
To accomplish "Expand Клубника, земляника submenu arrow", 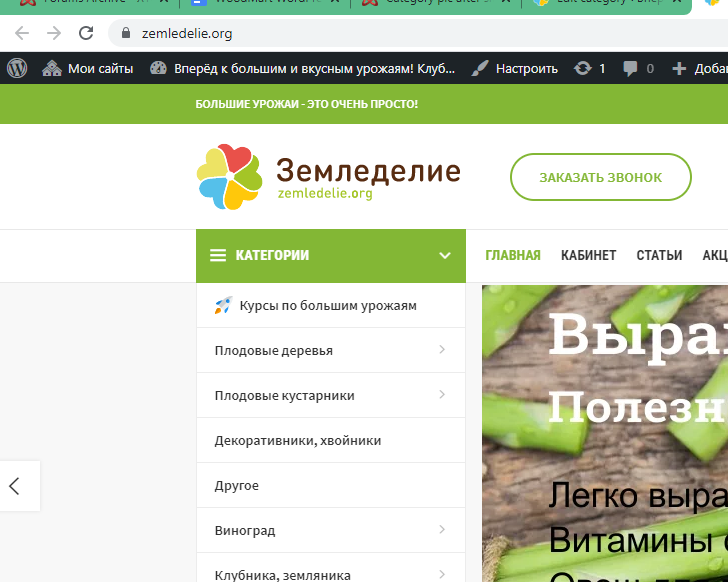I will tap(442, 575).
